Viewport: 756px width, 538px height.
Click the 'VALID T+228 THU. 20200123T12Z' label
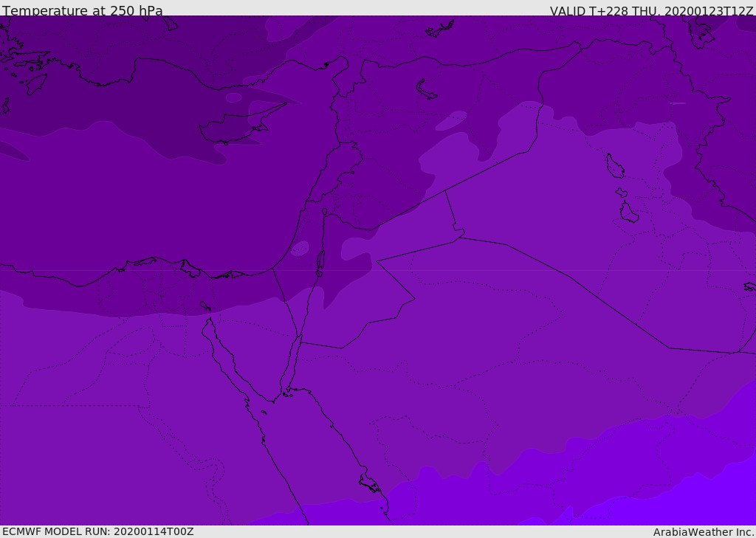[x=651, y=11]
